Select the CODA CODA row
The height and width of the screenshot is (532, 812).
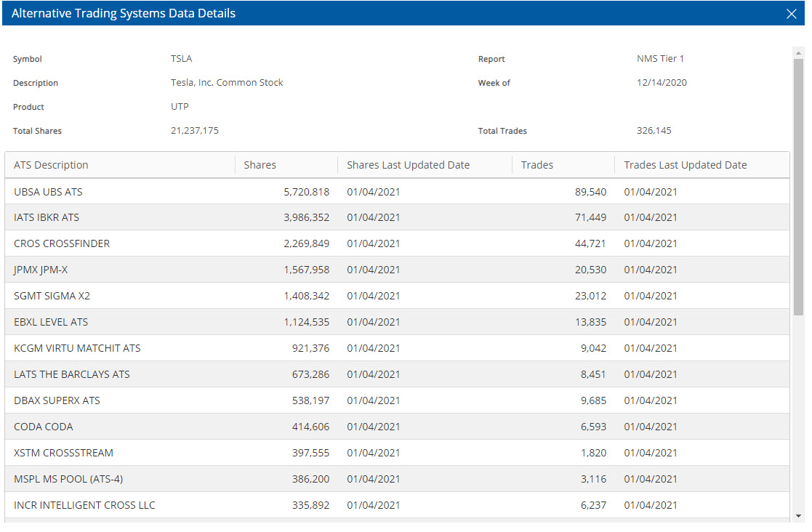coord(397,427)
